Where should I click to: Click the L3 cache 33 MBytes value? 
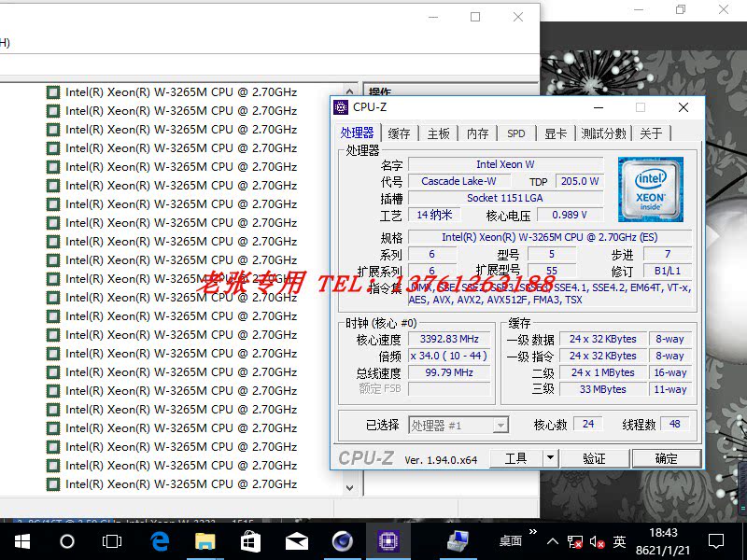pyautogui.click(x=602, y=389)
